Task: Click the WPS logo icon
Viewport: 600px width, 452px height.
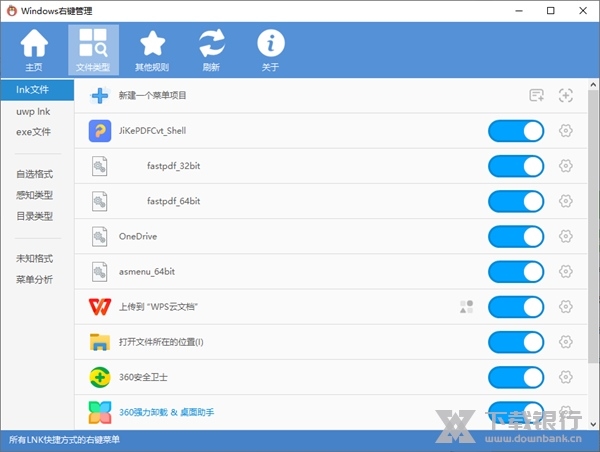Action: point(100,307)
